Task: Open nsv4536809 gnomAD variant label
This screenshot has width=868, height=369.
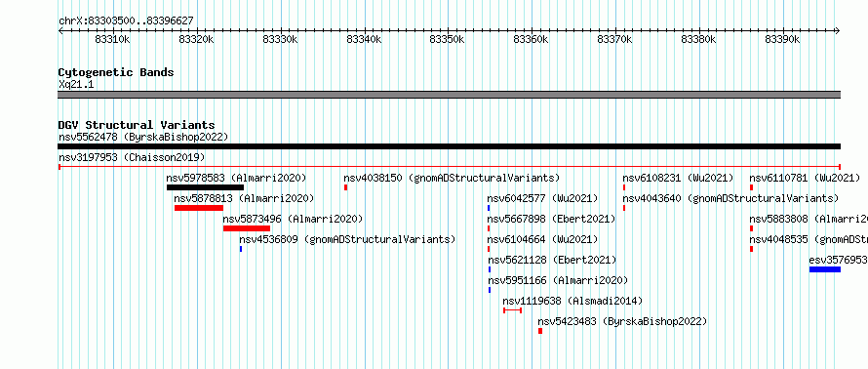Action: (x=347, y=239)
